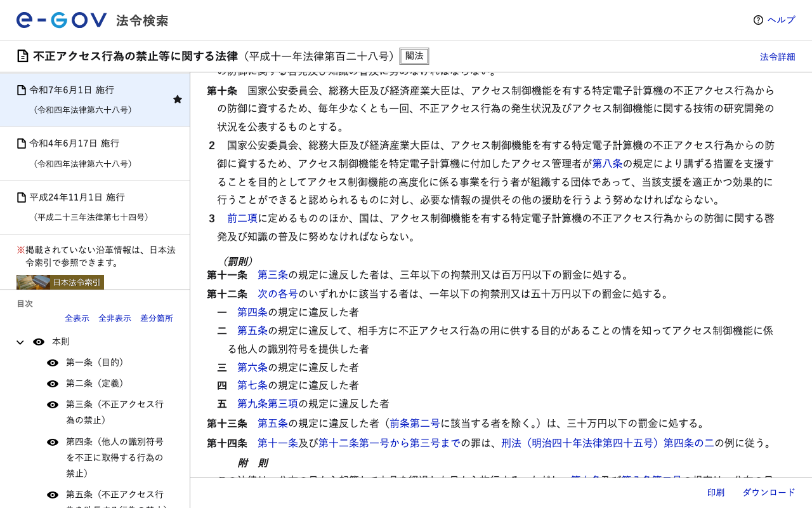Click document icon for 令和7年6月1日 施行

point(22,90)
